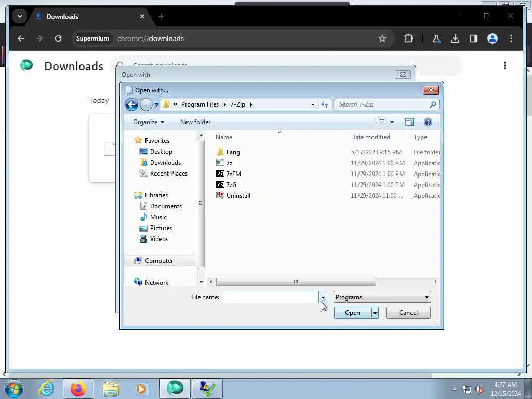Select the 7zG application
This screenshot has width=532, height=399.
pyautogui.click(x=231, y=185)
